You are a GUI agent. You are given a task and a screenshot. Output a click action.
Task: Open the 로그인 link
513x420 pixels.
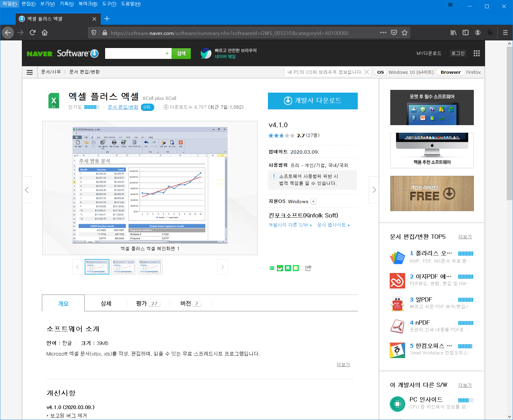[x=458, y=53]
